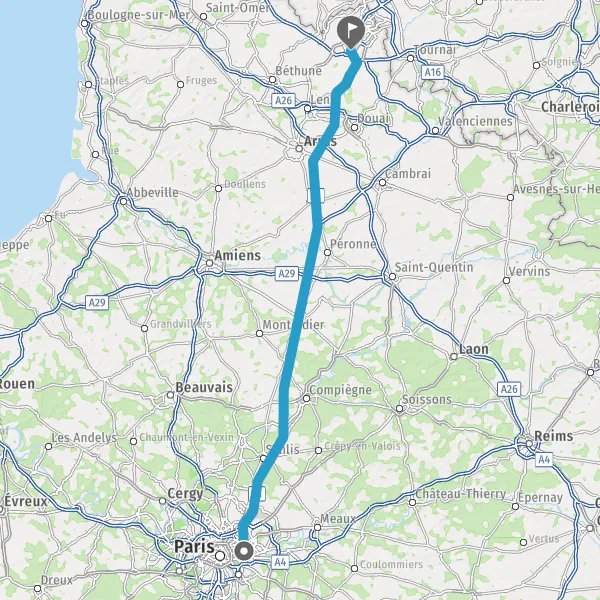
Task: Click the A26 shield south of Laon
Action: coord(509,389)
